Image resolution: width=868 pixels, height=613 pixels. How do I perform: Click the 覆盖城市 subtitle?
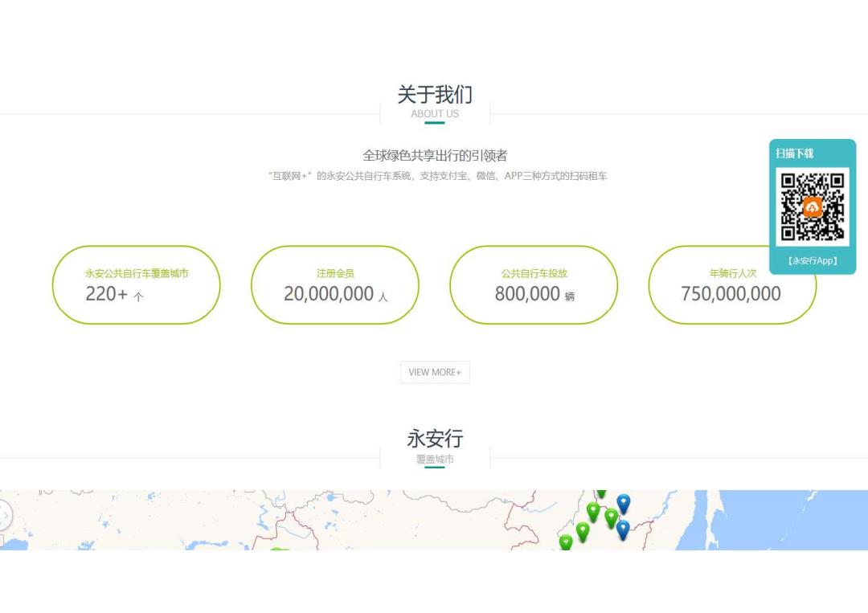click(435, 460)
